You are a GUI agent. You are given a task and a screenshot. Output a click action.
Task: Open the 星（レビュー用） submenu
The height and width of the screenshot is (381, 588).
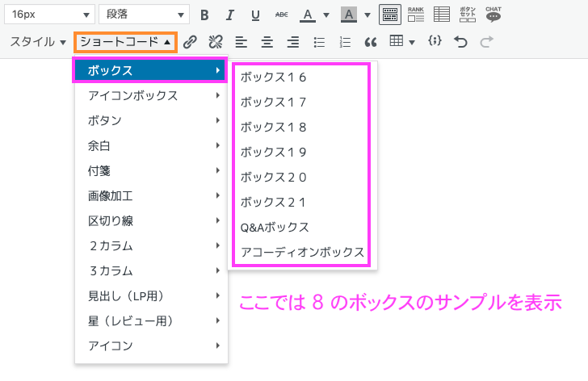(x=152, y=321)
